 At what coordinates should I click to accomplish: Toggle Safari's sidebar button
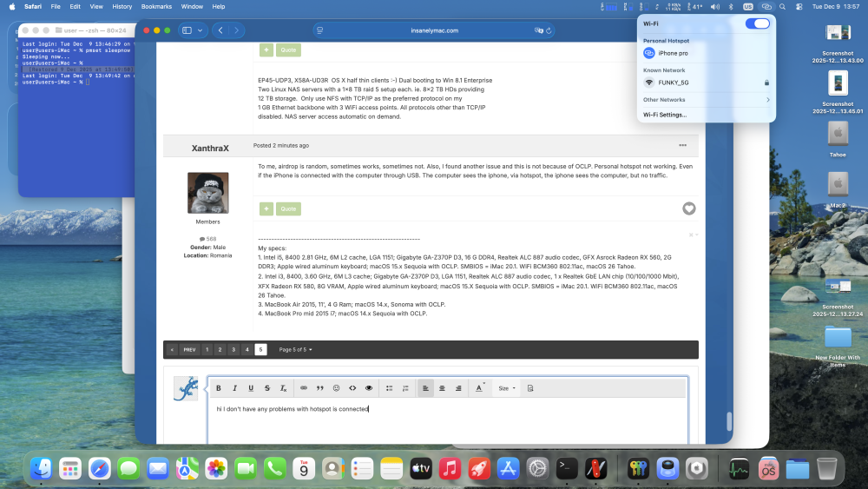[x=187, y=30]
